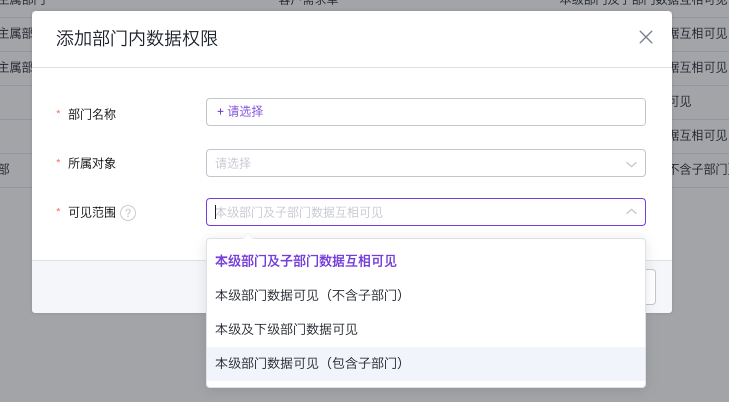Click the 部门名称 field label
Viewport: 729px width, 402px height.
coord(92,114)
